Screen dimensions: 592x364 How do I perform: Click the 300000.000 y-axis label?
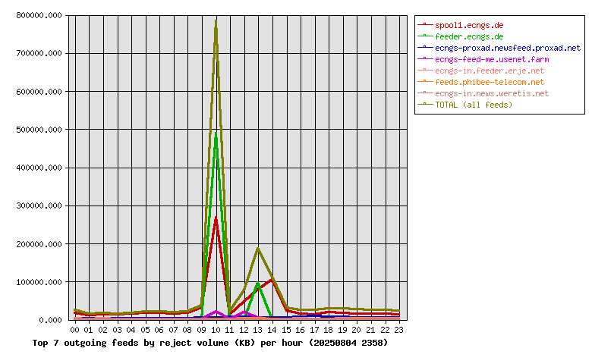(x=39, y=206)
